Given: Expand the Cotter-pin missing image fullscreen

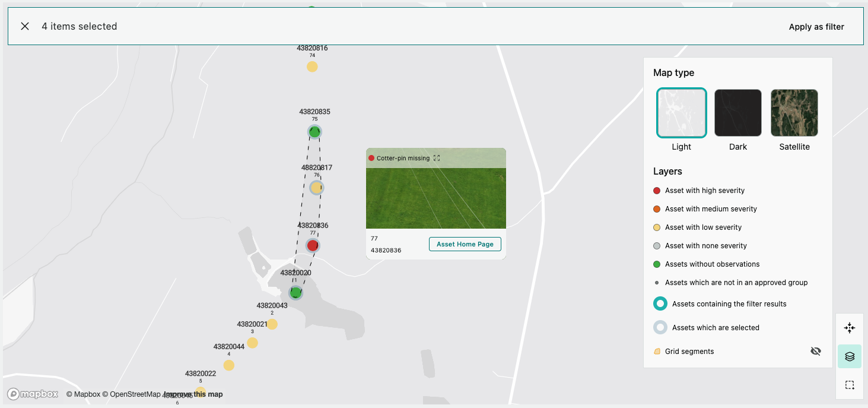Looking at the screenshot, I should (x=437, y=158).
